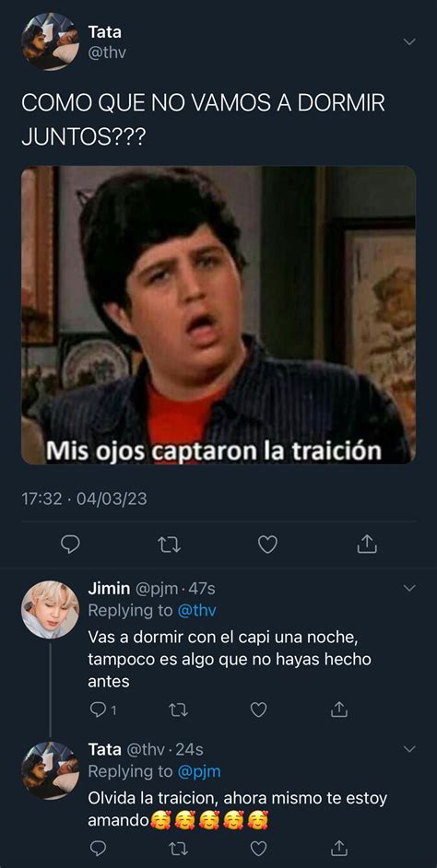This screenshot has height=868, width=437.
Task: Retweet the main tweet about dormir juntos
Action: click(x=170, y=545)
